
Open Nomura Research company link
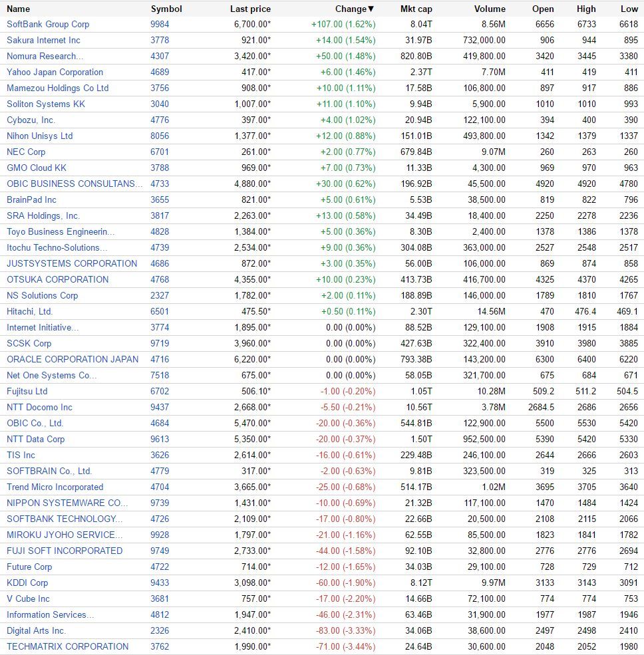(45, 56)
